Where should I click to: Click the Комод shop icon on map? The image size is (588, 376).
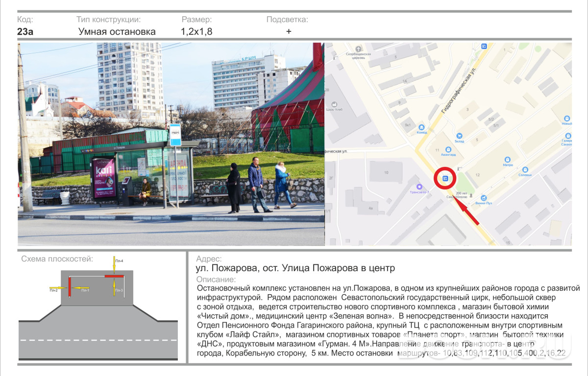tap(421, 127)
